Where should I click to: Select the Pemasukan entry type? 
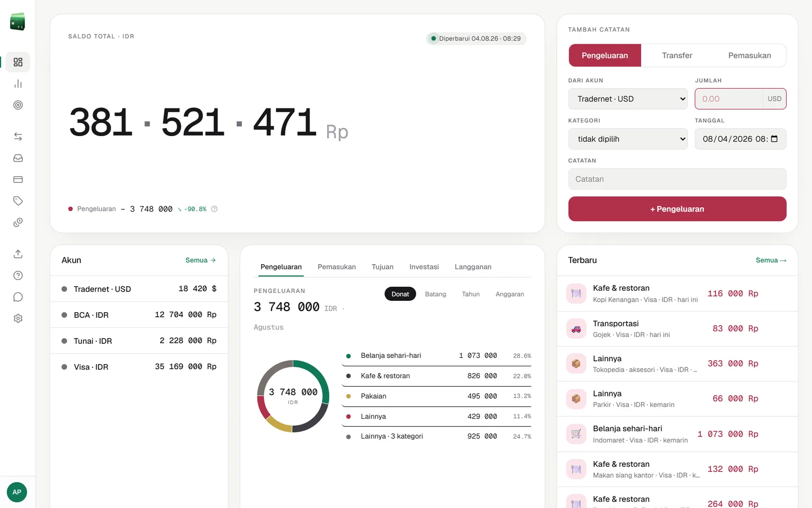pyautogui.click(x=749, y=55)
